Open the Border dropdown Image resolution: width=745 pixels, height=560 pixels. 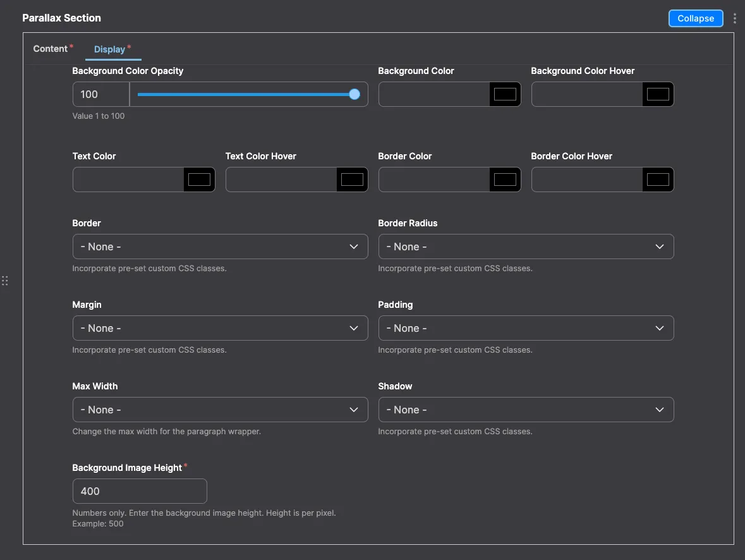[220, 247]
